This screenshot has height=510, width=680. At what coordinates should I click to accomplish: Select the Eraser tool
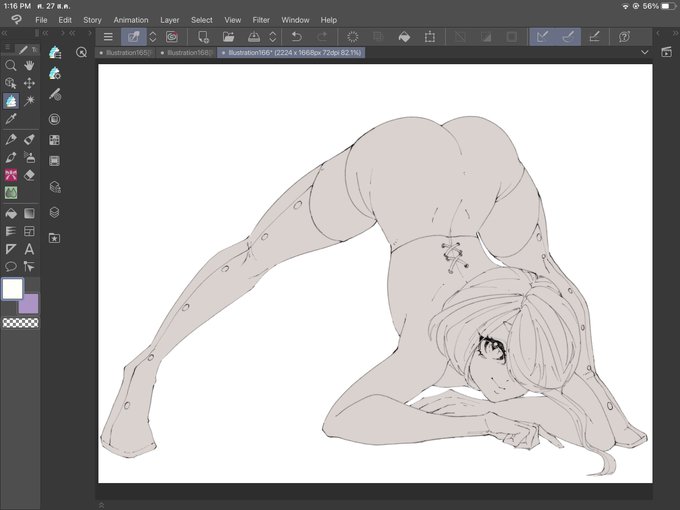pos(29,175)
